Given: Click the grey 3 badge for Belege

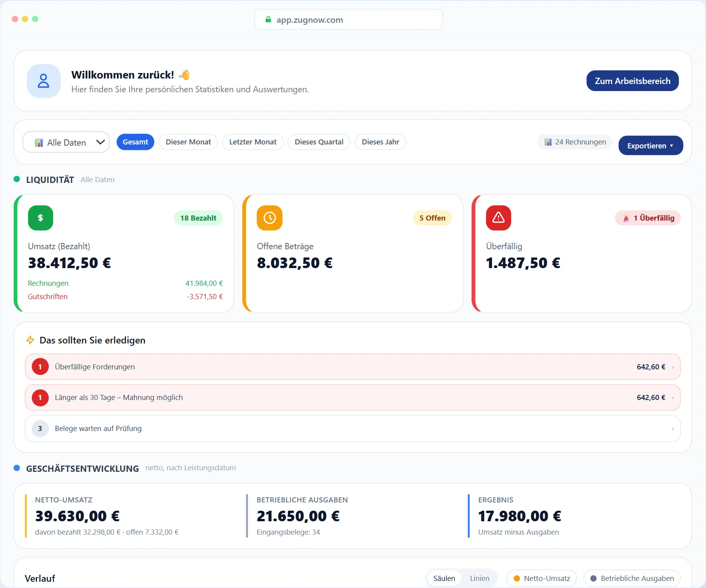Looking at the screenshot, I should (40, 428).
